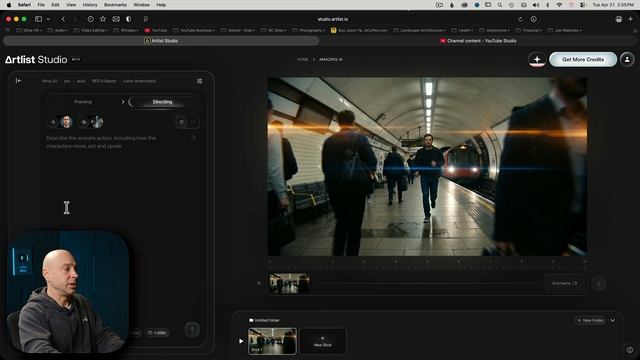640x360 pixels.
Task: Open the Job Websites bookmarks folder
Action: (564, 30)
